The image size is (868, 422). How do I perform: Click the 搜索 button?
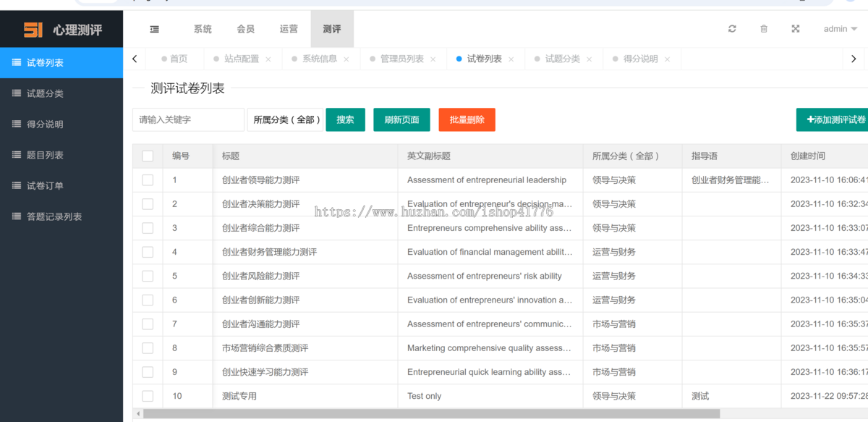pos(346,119)
